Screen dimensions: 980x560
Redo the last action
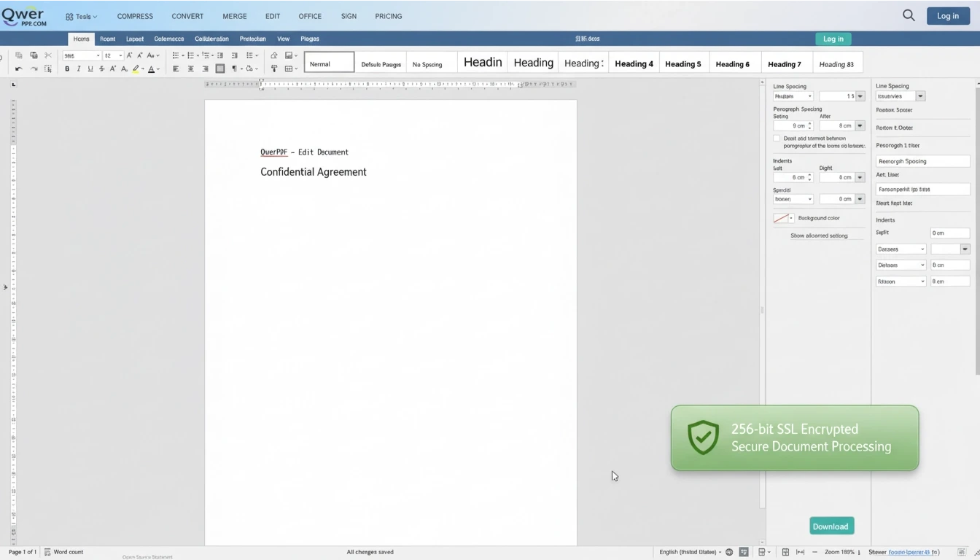[x=34, y=69]
